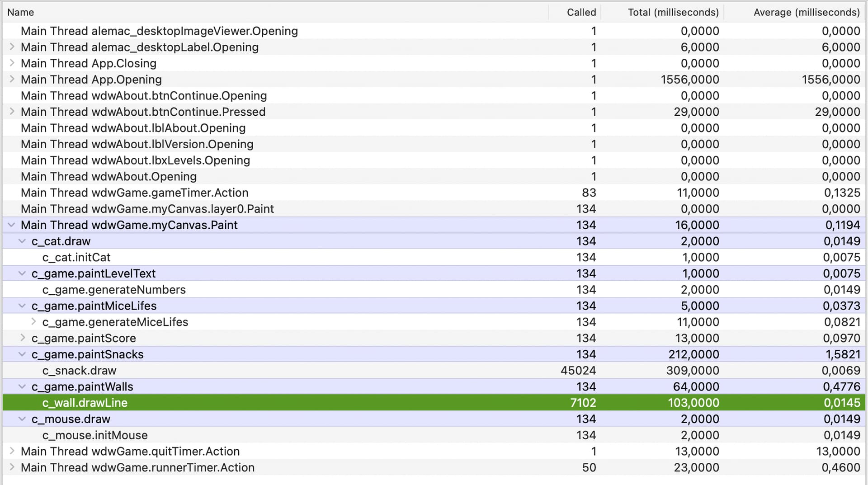The height and width of the screenshot is (485, 868).
Task: Collapse c_game.paintMiceLifes node
Action: coord(22,306)
